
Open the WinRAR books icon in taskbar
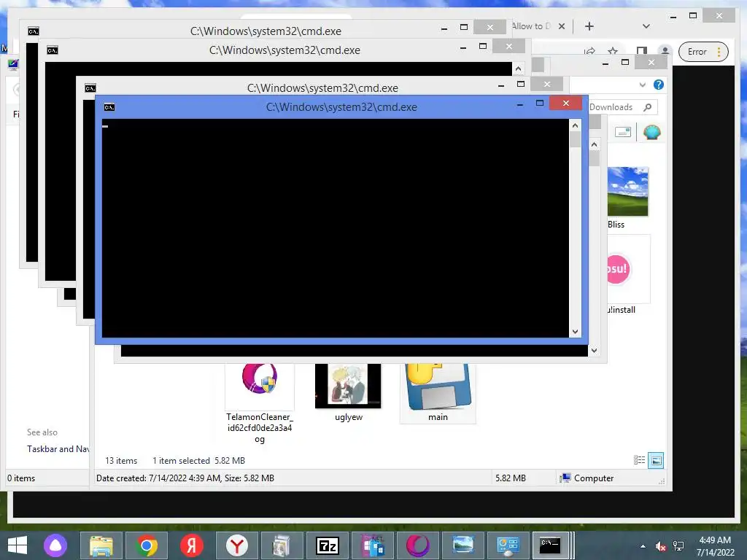(x=282, y=545)
